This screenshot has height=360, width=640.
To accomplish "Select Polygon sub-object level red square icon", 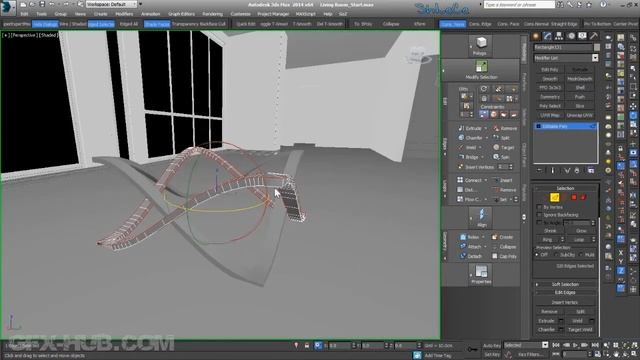I will [x=573, y=198].
